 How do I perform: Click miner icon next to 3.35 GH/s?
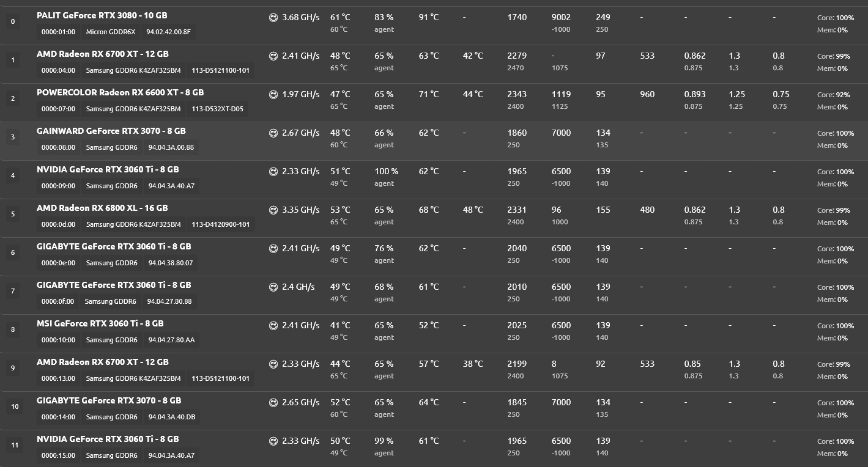tap(273, 210)
